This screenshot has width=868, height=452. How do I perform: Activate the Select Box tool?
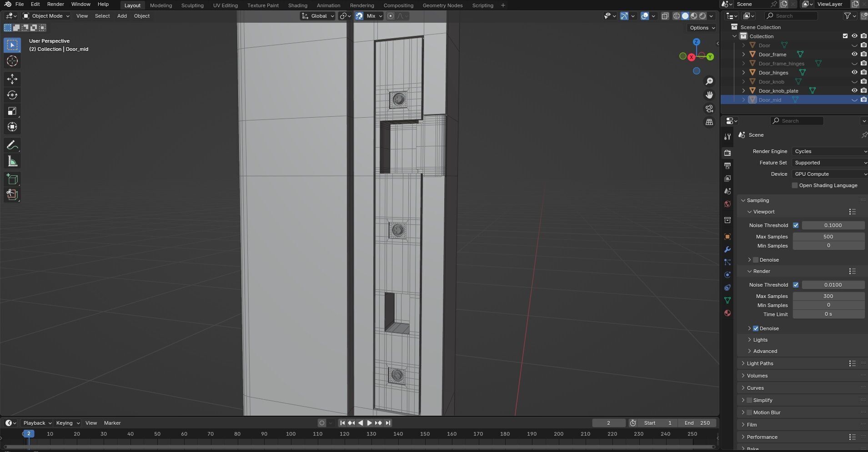click(12, 45)
